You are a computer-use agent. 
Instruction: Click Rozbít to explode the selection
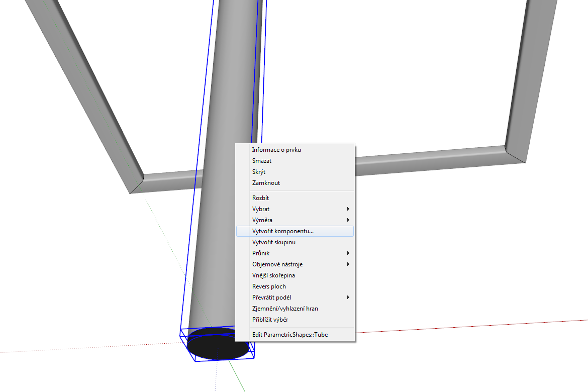click(260, 198)
